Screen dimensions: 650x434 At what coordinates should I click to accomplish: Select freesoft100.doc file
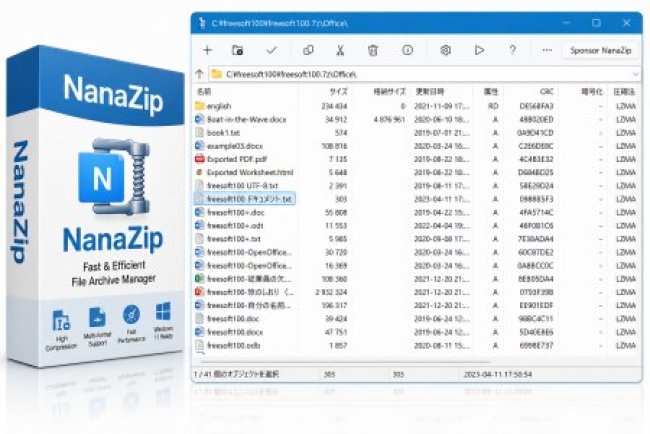233,319
